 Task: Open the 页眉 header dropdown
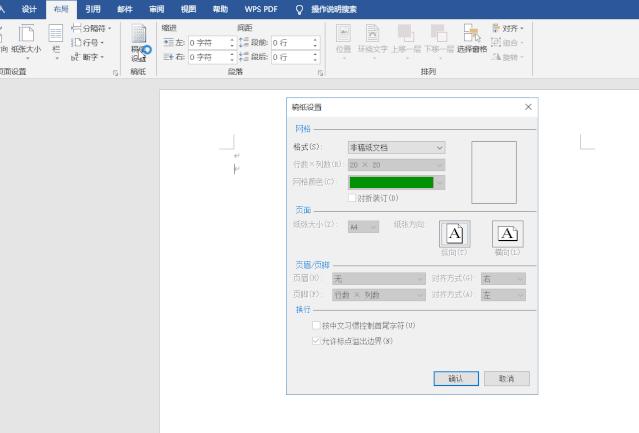click(x=379, y=279)
